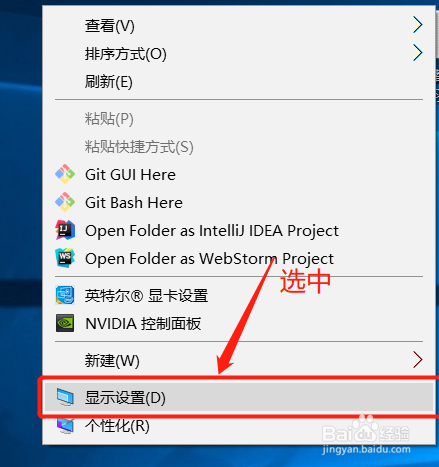Click the Intel graphics settings icon
439x467 pixels.
[65, 295]
